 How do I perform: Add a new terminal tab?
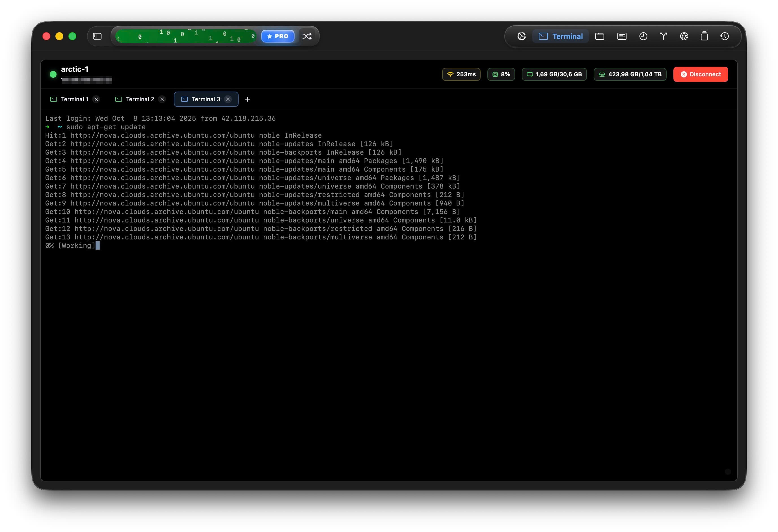click(x=247, y=99)
